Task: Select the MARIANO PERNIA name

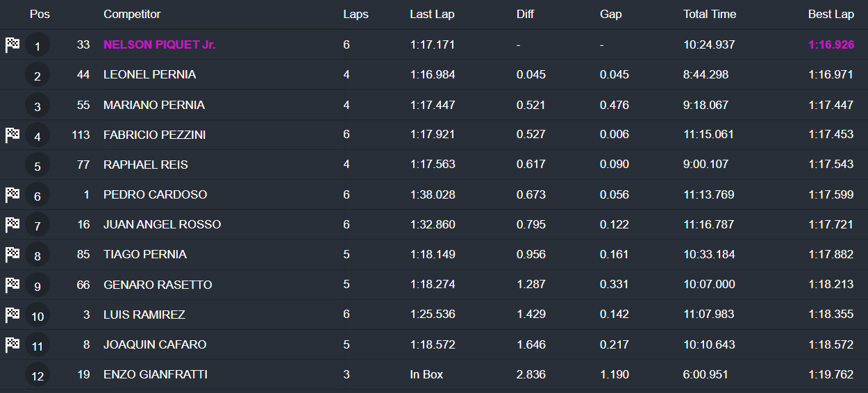Action: 154,105
